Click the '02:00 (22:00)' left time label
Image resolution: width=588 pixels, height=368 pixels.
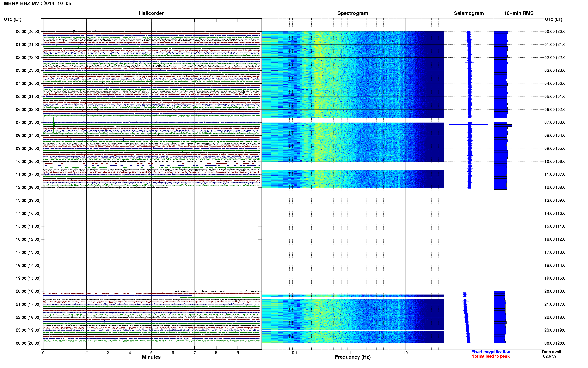(x=28, y=58)
